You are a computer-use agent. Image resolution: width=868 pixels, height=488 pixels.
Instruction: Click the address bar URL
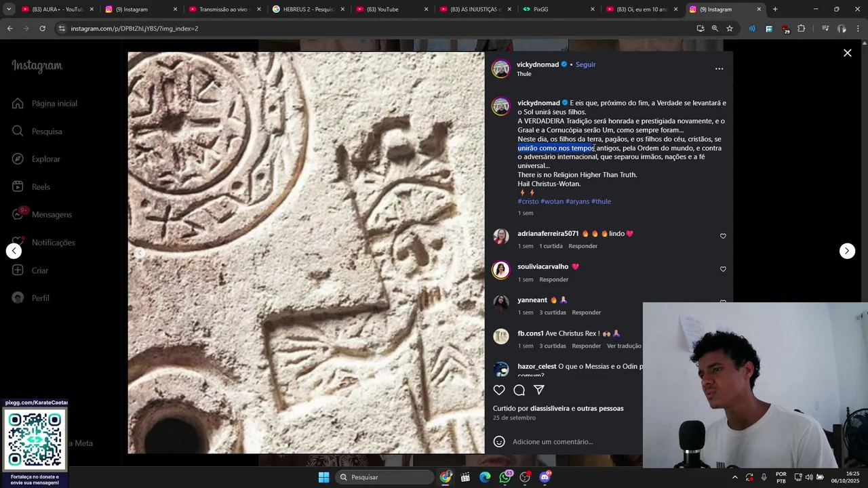[x=134, y=28]
